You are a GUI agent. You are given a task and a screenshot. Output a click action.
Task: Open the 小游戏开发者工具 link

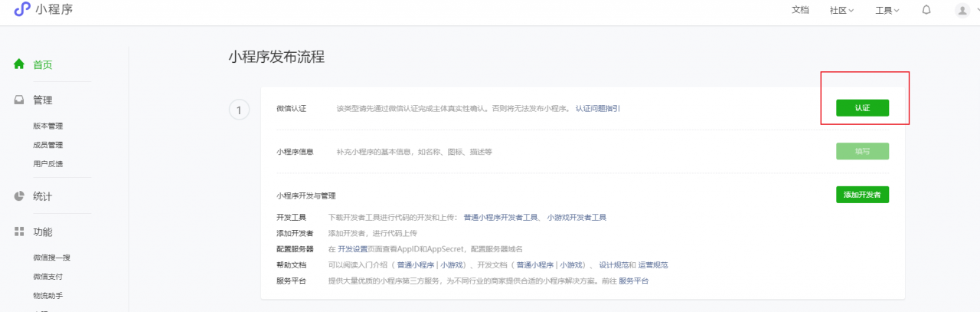tap(577, 218)
